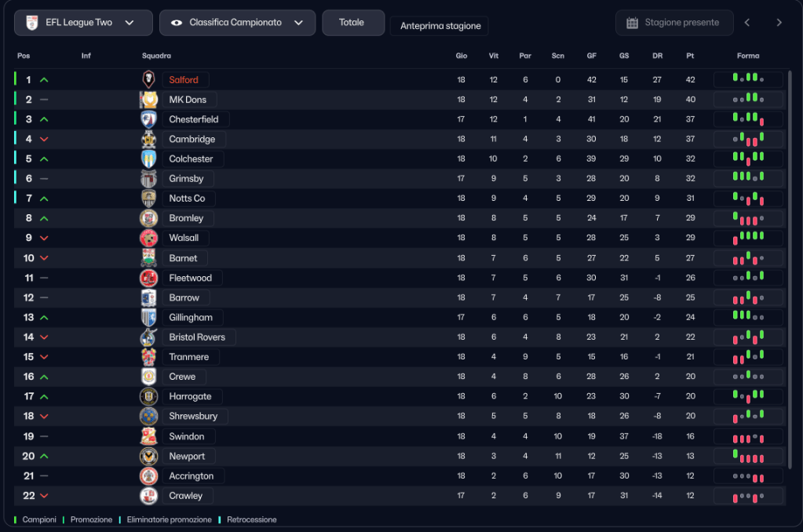
Task: Go to the previous season arrow
Action: pyautogui.click(x=747, y=23)
